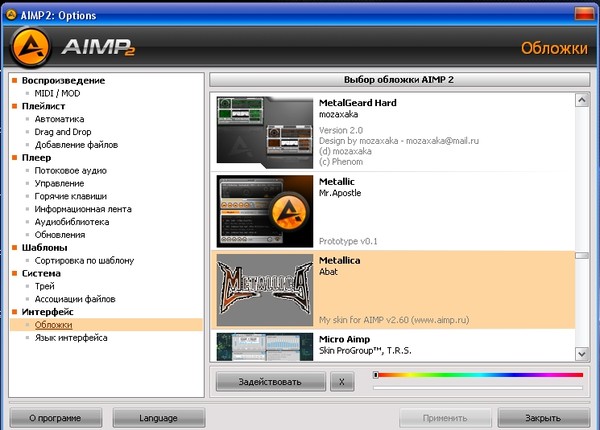Viewport: 600px width, 430px height.
Task: Select the MetalGeard Hard skin thumbnail
Action: 265,132
